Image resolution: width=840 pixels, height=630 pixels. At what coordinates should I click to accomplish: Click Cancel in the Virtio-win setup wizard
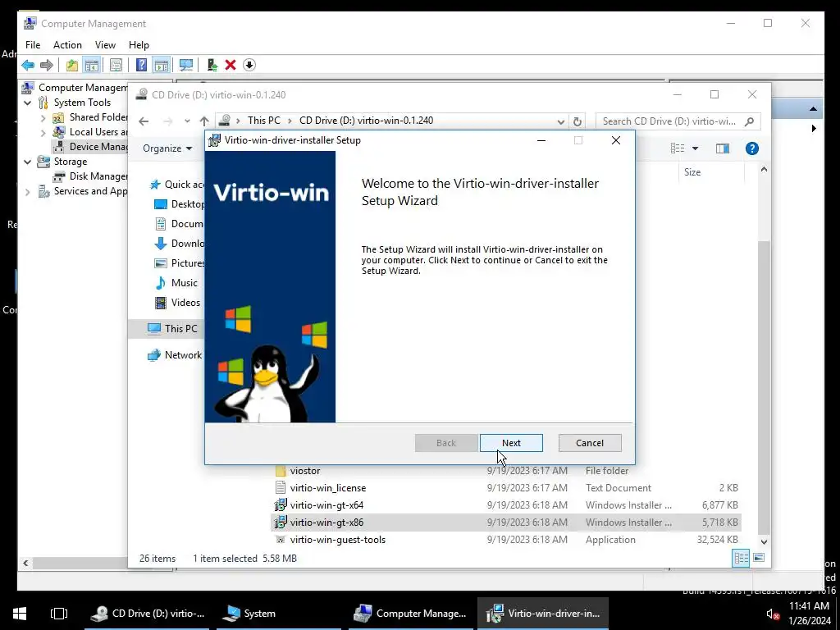(589, 443)
